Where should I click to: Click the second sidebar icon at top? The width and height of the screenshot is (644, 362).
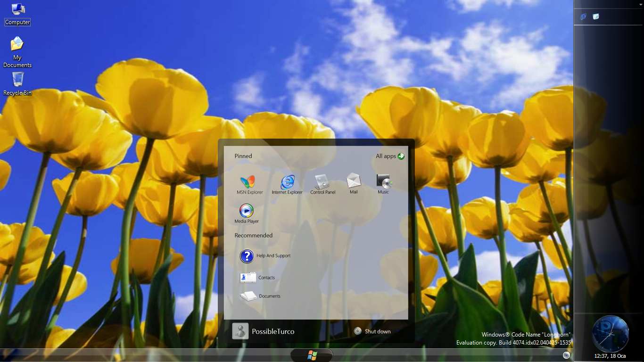596,16
